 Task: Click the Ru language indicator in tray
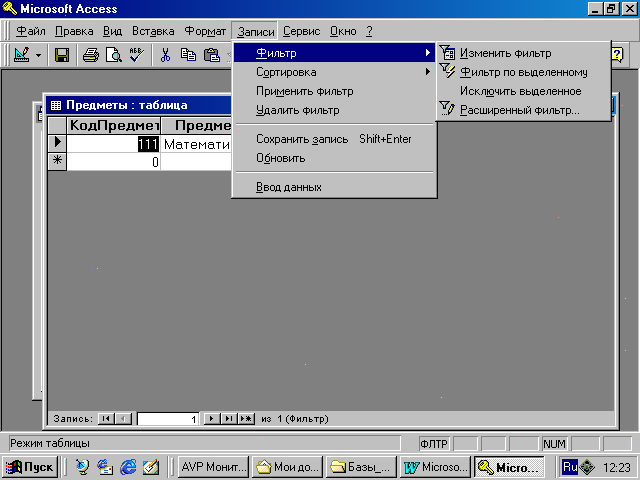570,467
